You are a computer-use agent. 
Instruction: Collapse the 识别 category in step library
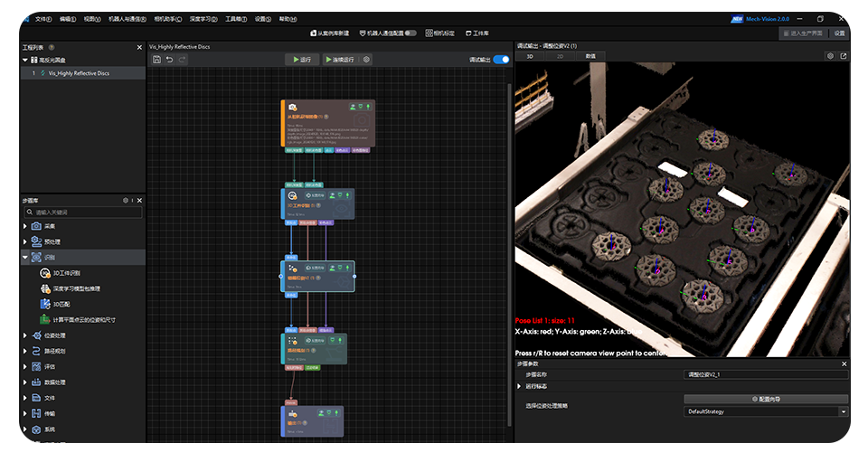click(x=25, y=258)
